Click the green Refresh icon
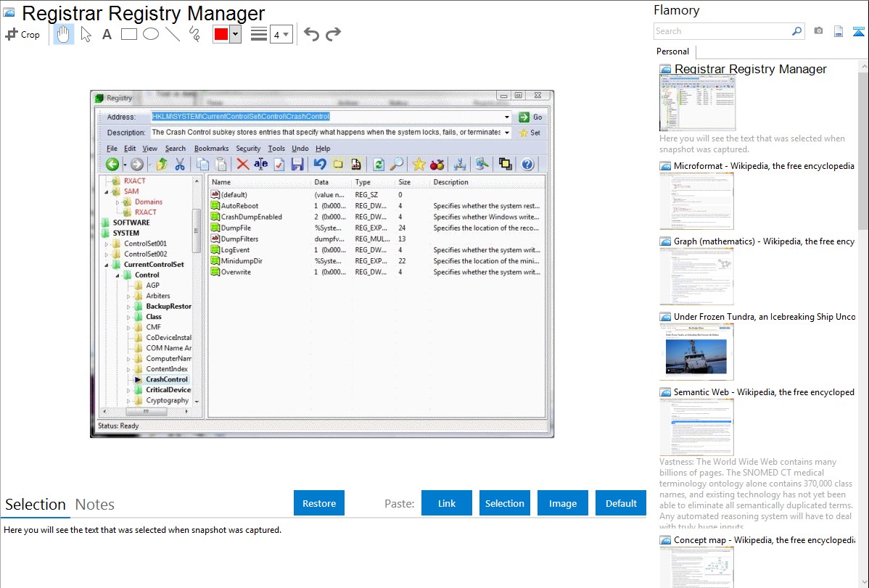Viewport: 869px width, 588px height. (379, 164)
